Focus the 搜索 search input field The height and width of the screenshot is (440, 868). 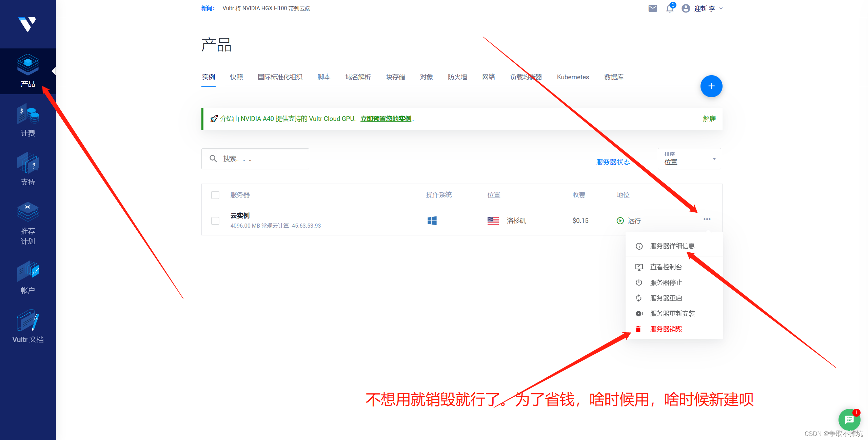click(x=255, y=159)
